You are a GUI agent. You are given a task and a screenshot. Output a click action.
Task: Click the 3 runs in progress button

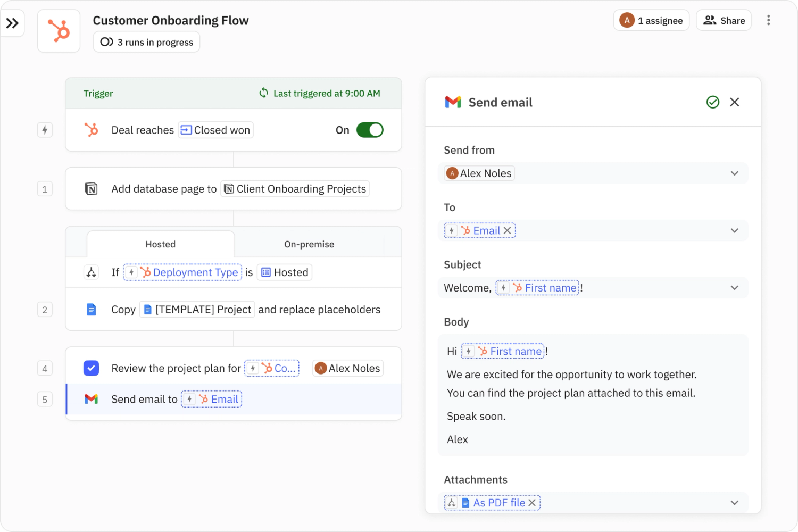[146, 42]
